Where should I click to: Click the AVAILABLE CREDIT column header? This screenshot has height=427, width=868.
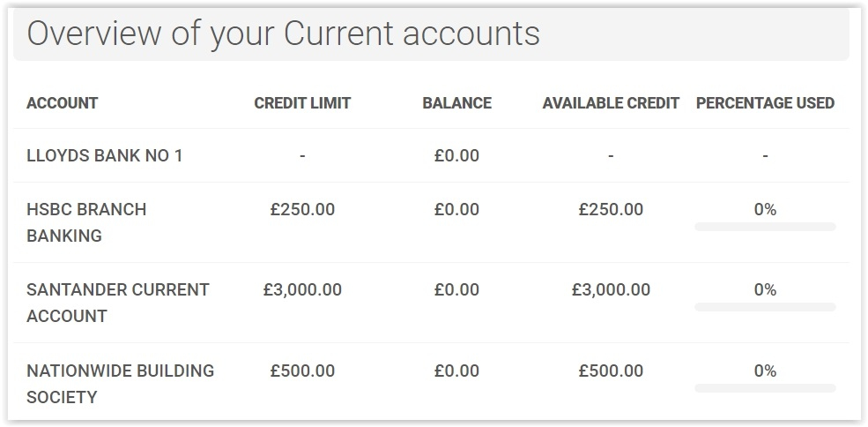click(611, 103)
